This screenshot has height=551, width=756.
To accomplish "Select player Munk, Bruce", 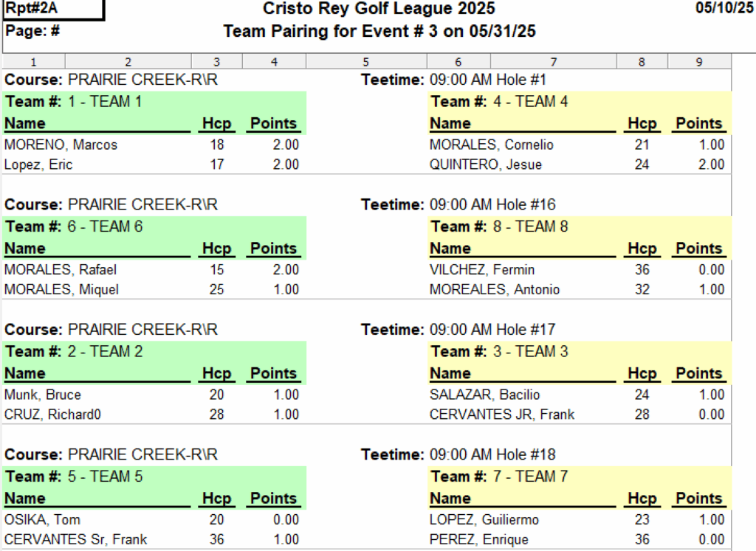I will pos(42,395).
